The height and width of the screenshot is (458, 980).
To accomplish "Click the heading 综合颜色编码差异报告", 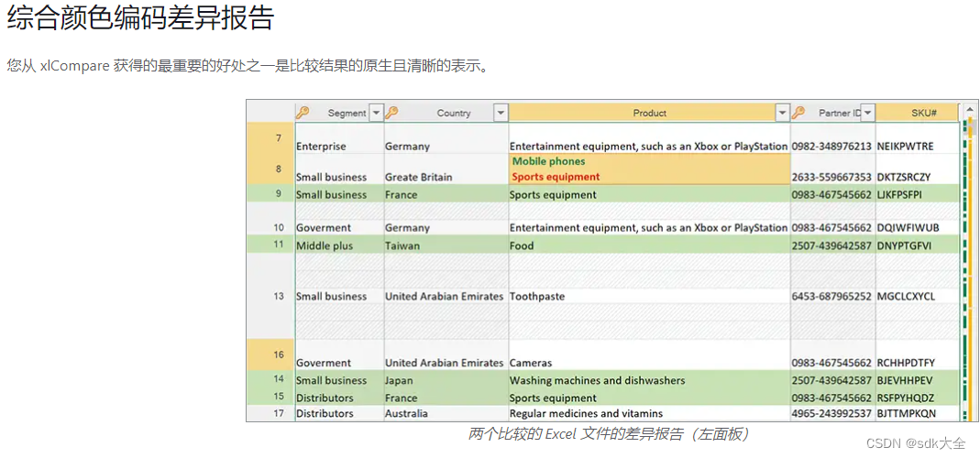I will (140, 18).
